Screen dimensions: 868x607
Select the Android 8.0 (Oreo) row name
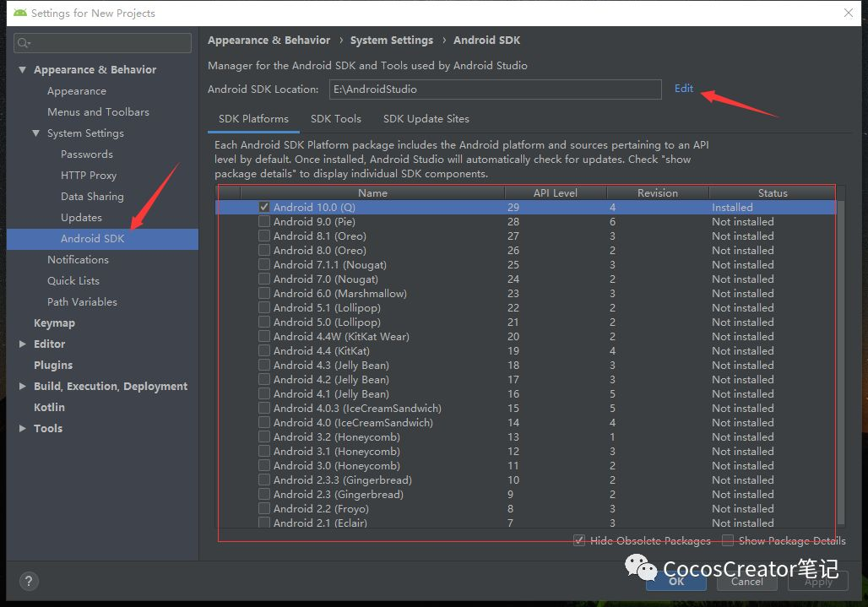pos(319,250)
